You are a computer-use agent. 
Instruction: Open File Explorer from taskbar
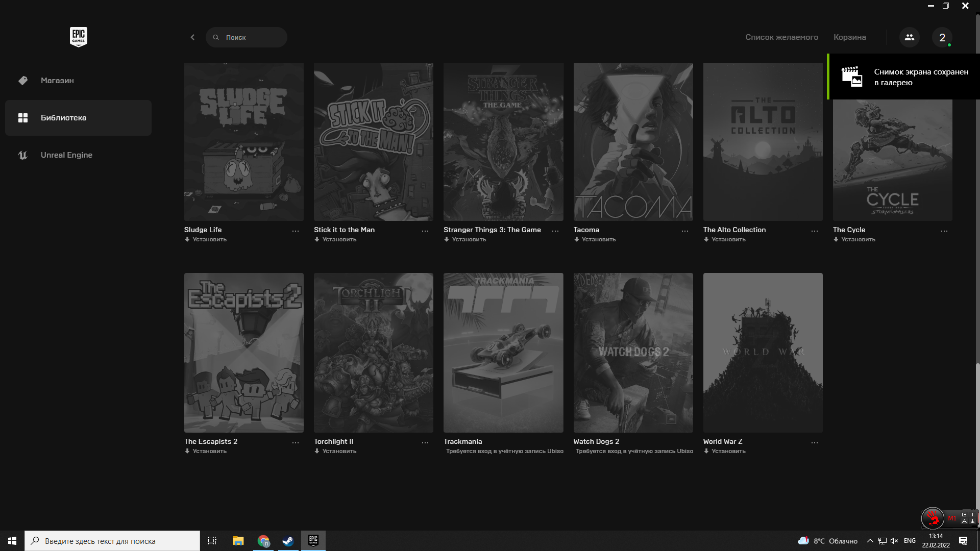click(238, 541)
